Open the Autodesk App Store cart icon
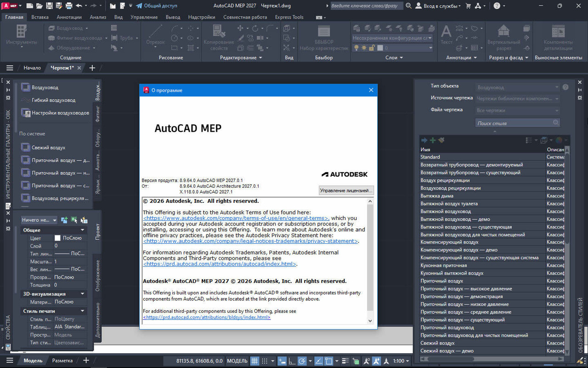Image resolution: width=588 pixels, height=368 pixels. 469,6
